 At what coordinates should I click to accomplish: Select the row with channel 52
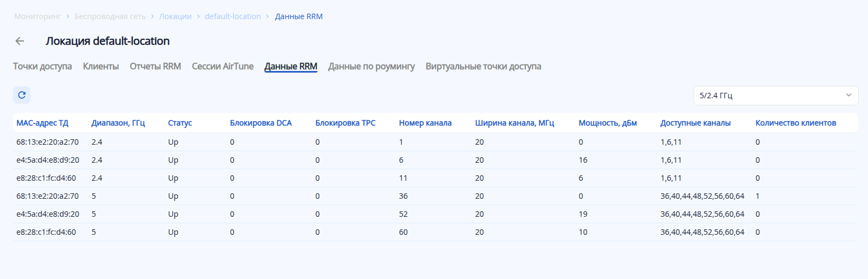point(403,214)
